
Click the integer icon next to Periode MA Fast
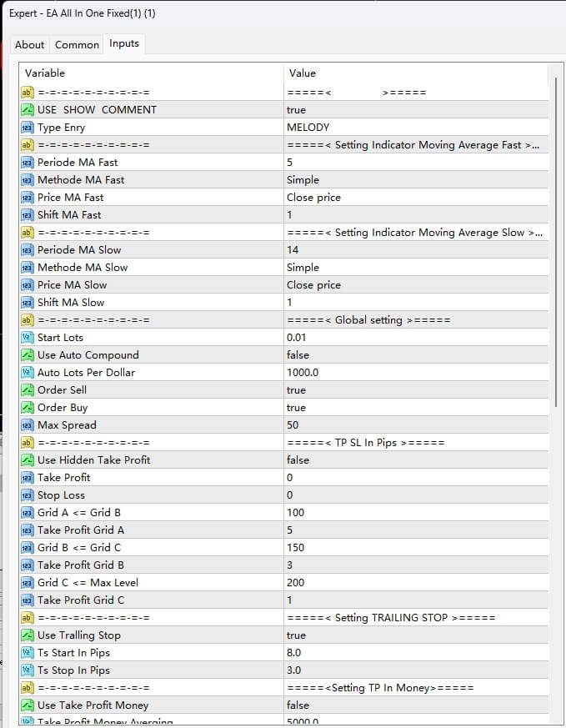27,163
